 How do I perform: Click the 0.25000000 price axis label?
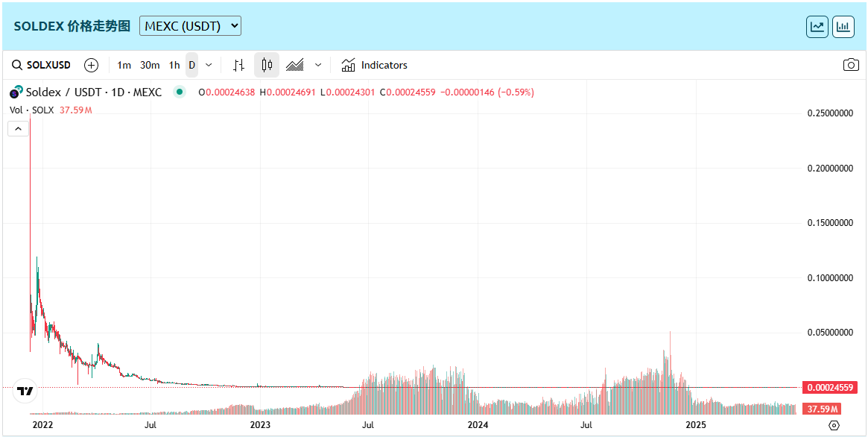coord(830,113)
